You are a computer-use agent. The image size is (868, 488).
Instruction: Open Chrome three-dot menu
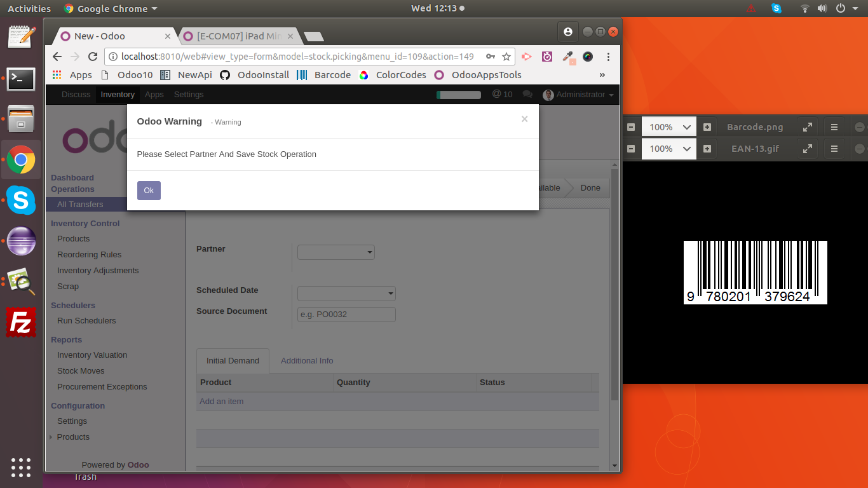coord(609,57)
